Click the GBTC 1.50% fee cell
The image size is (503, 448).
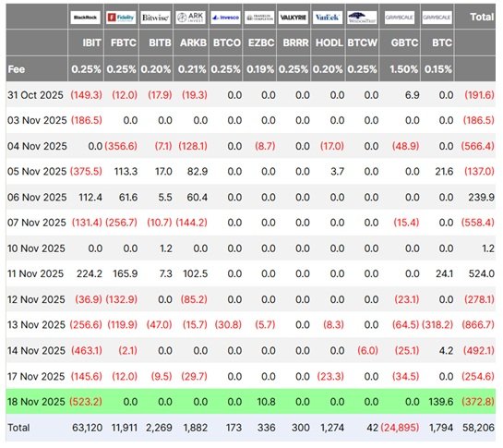pyautogui.click(x=403, y=69)
